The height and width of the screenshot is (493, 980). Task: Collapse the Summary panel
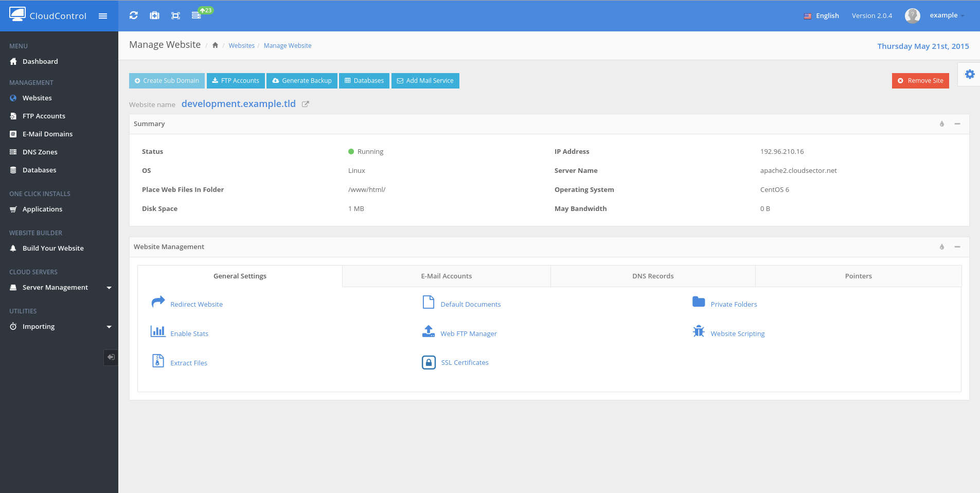[957, 124]
